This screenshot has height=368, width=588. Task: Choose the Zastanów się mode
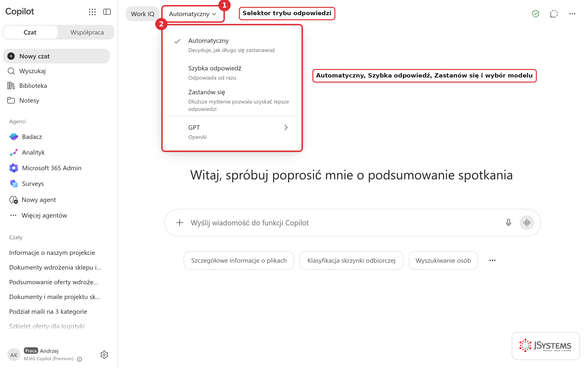pyautogui.click(x=232, y=100)
